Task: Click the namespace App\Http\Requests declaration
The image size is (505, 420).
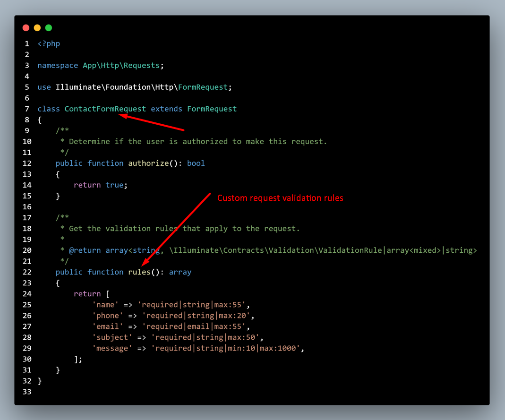Action: (99, 65)
